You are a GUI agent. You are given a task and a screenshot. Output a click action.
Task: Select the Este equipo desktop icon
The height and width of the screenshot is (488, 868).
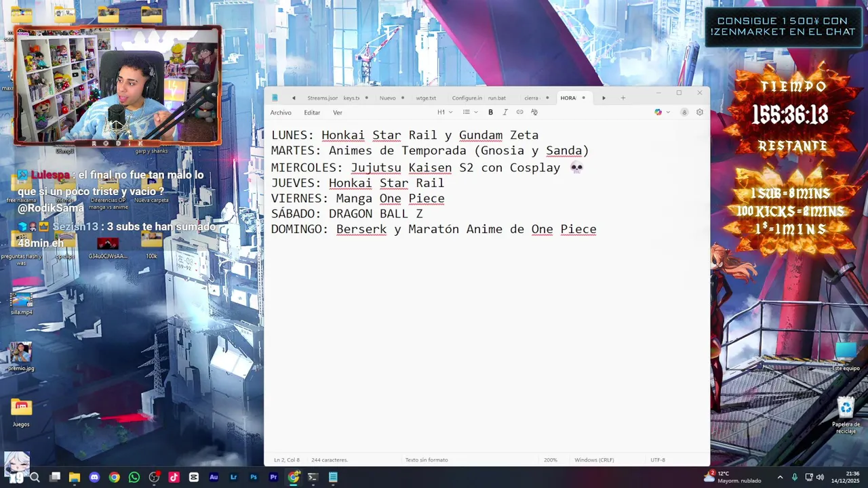846,357
